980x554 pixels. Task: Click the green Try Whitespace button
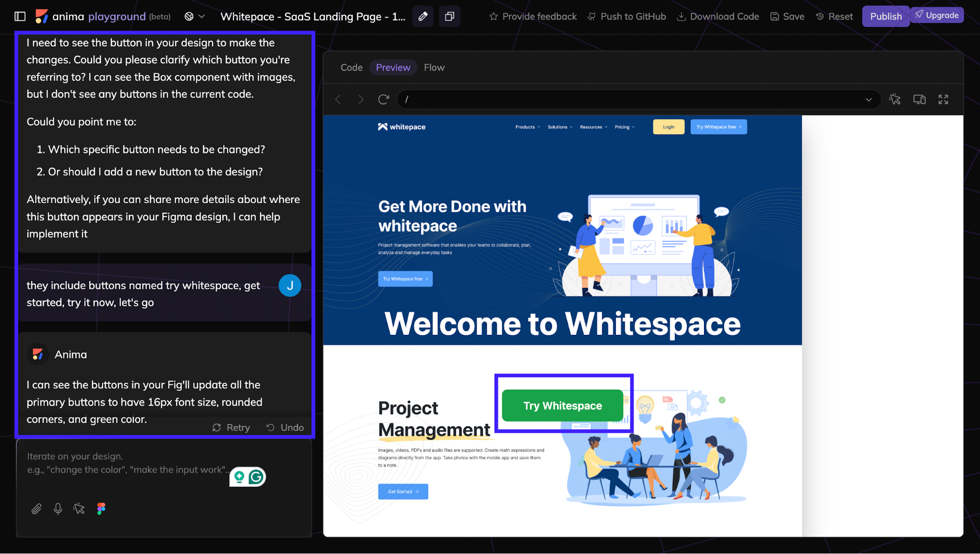tap(562, 405)
